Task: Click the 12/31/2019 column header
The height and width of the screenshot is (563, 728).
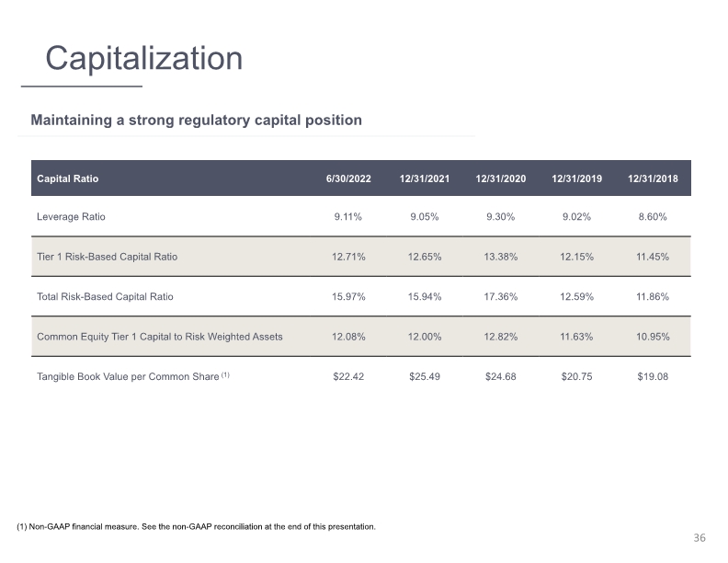Action: pos(576,178)
